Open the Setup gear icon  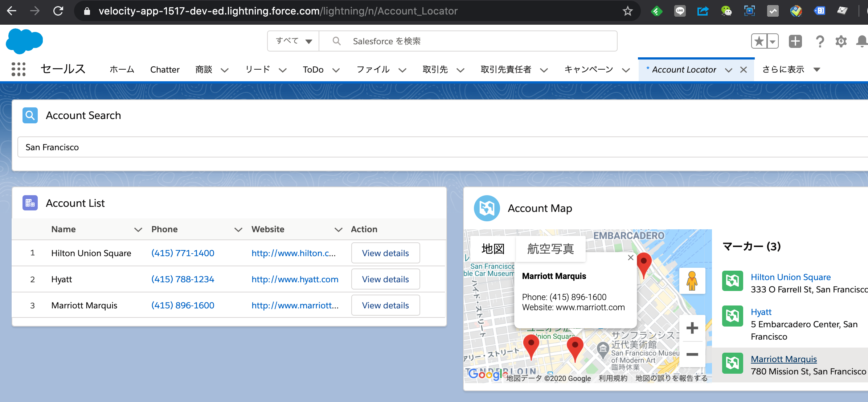click(841, 41)
